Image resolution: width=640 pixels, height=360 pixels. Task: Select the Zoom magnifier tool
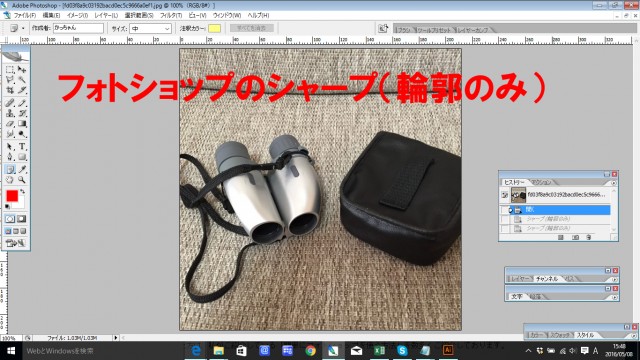(x=22, y=180)
